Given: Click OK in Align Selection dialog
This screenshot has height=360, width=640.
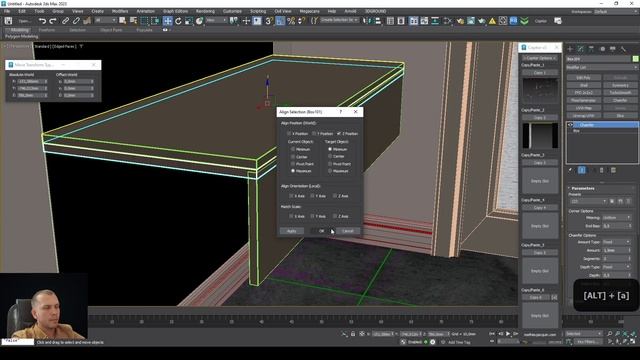Looking at the screenshot, I should pos(321,231).
